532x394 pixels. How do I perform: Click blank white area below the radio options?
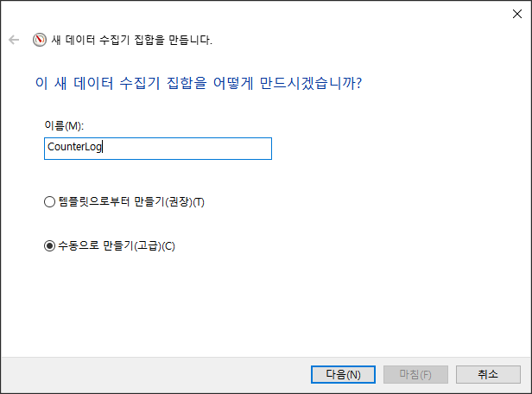[264, 305]
